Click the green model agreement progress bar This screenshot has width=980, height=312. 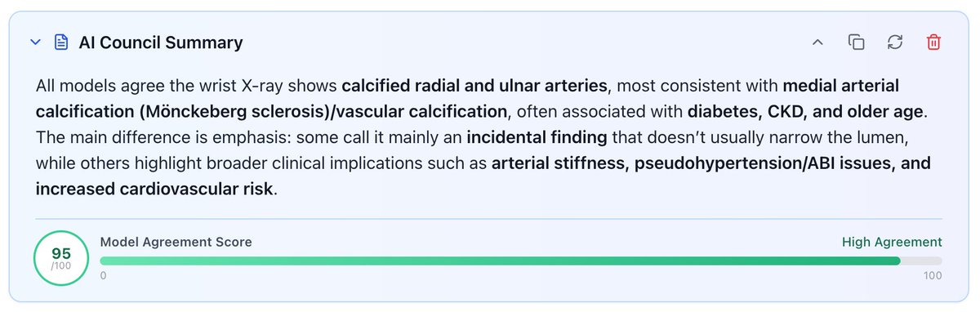[521, 261]
